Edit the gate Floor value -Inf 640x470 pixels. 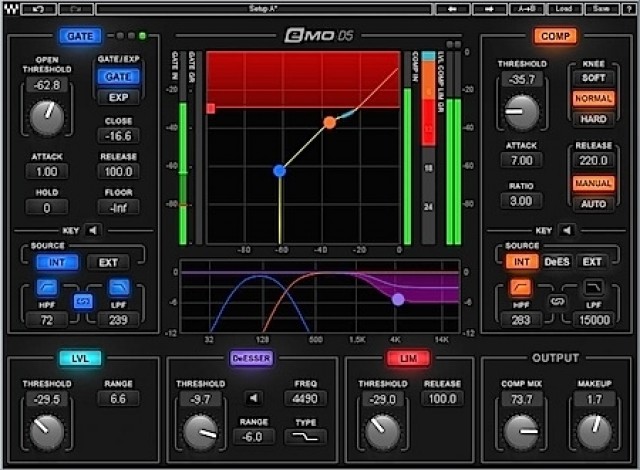pos(118,208)
